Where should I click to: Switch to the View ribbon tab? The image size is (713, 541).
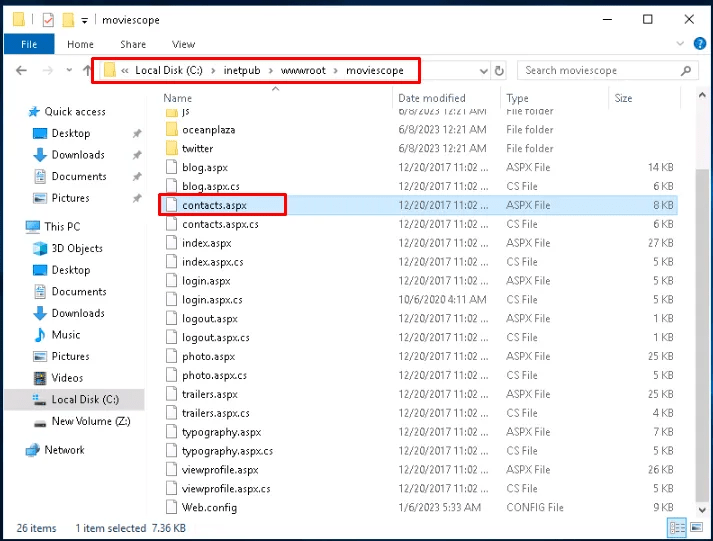[183, 44]
